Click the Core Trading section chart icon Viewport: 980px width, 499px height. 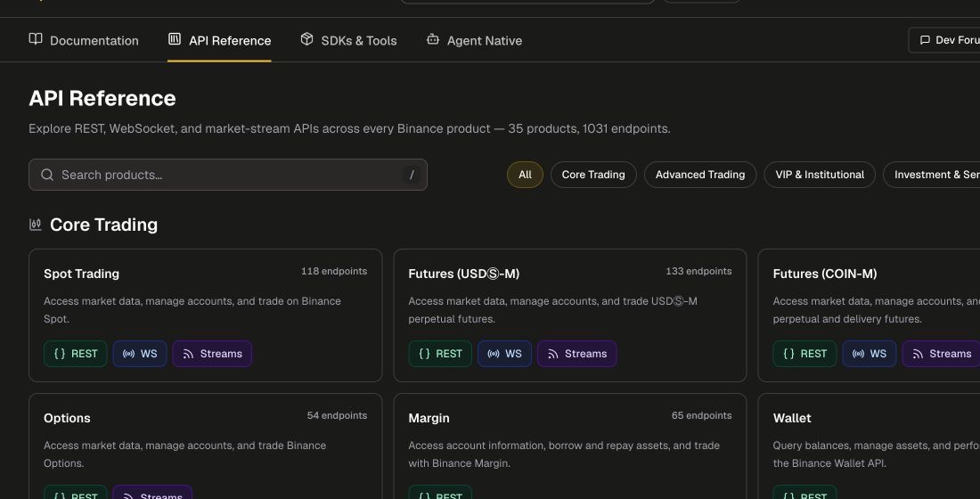pos(36,225)
